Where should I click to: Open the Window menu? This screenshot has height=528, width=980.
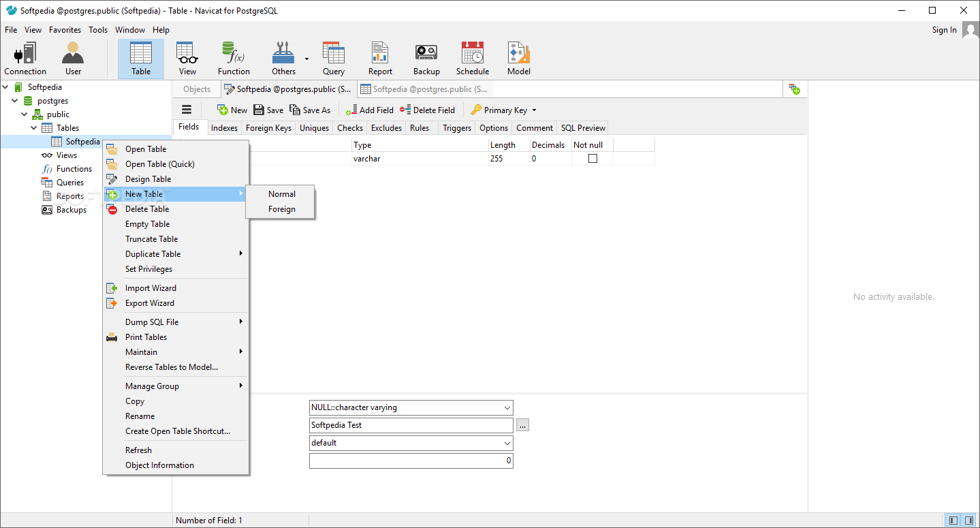tap(130, 30)
